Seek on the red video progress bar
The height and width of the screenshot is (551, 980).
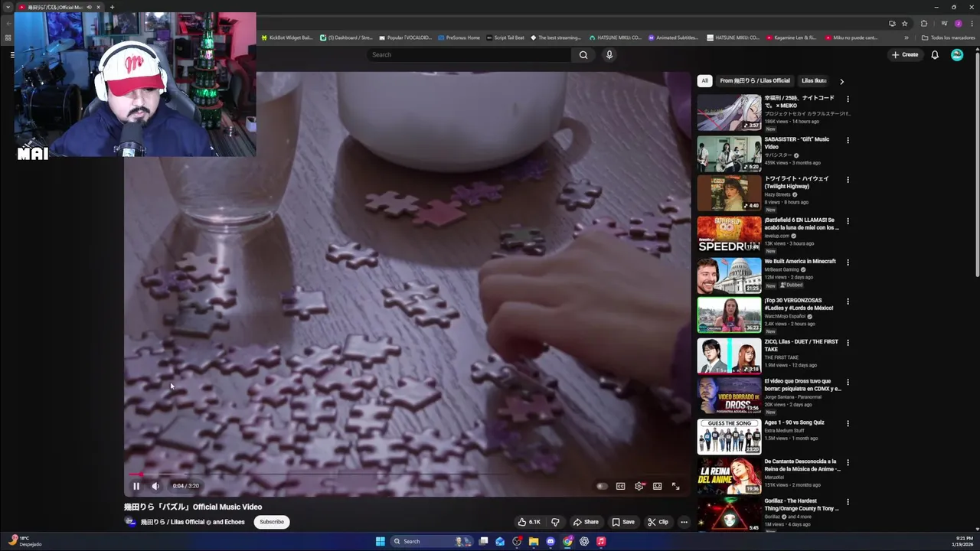[407, 474]
